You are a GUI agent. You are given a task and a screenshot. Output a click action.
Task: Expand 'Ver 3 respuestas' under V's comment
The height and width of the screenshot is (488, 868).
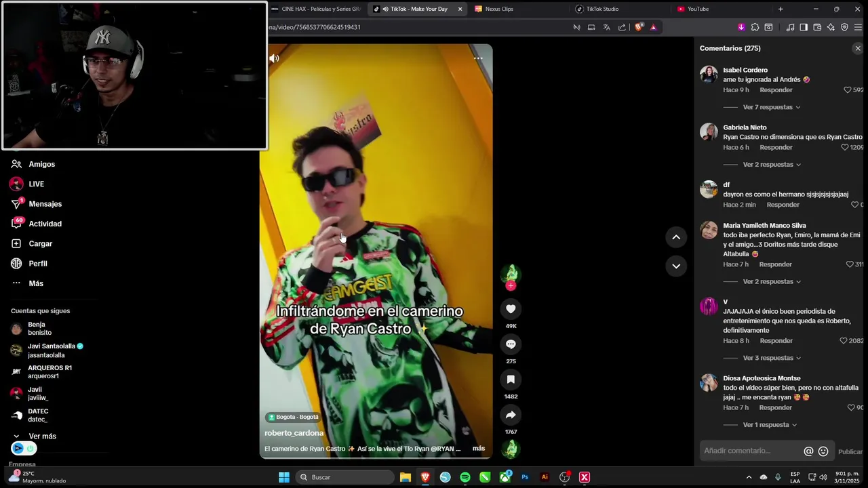(x=772, y=358)
